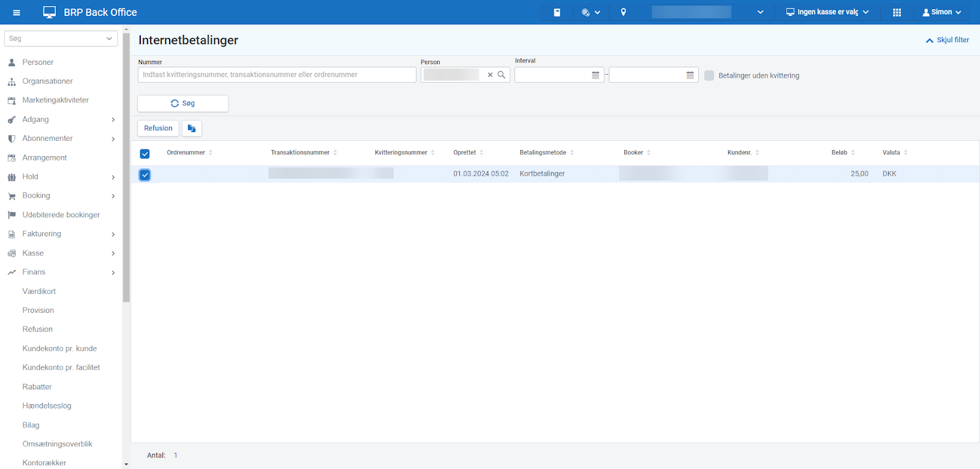This screenshot has height=469, width=980.
Task: Expand the Abonnementer submenu arrow
Action: pyautogui.click(x=113, y=139)
